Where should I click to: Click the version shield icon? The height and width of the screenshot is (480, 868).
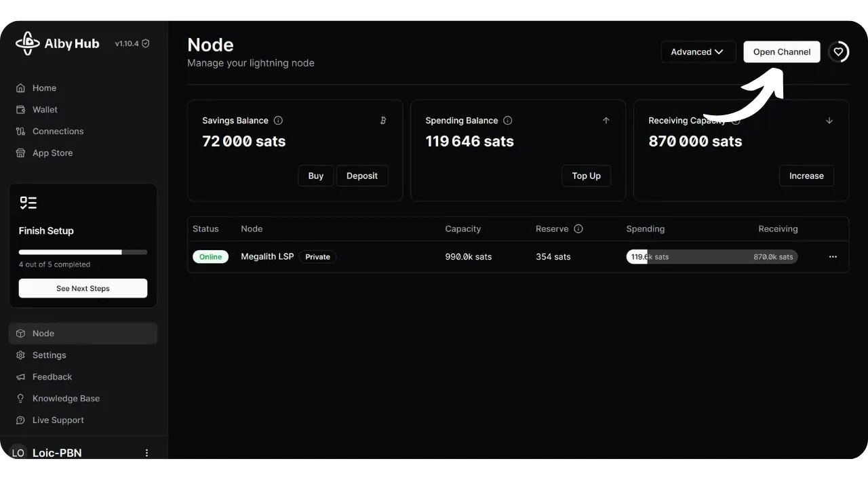click(x=146, y=43)
